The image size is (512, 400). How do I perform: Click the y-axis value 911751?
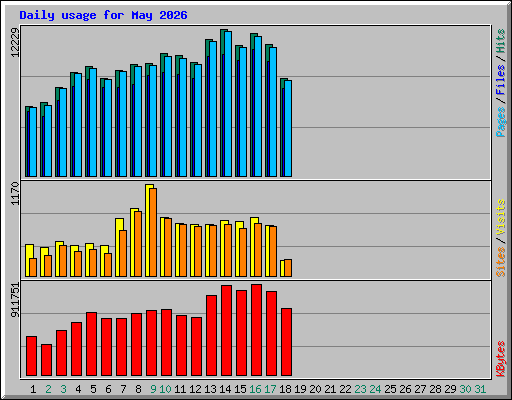pyautogui.click(x=15, y=300)
